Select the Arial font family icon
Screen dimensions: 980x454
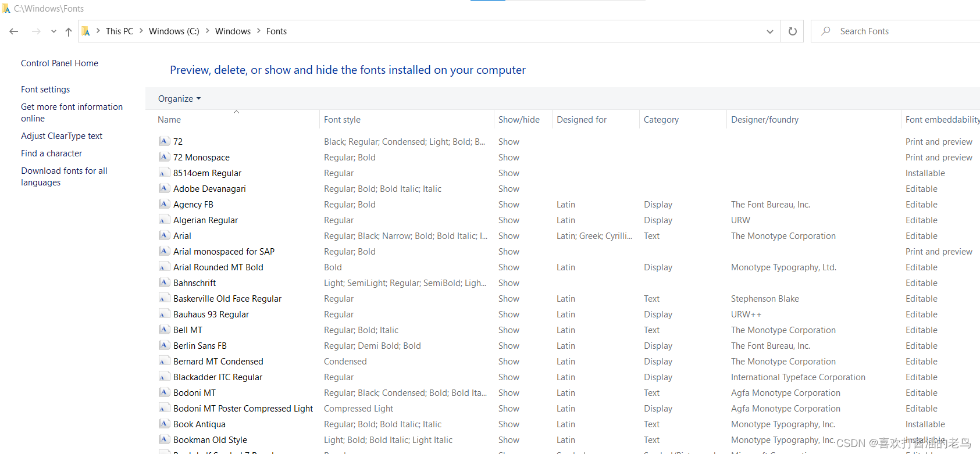tap(164, 235)
